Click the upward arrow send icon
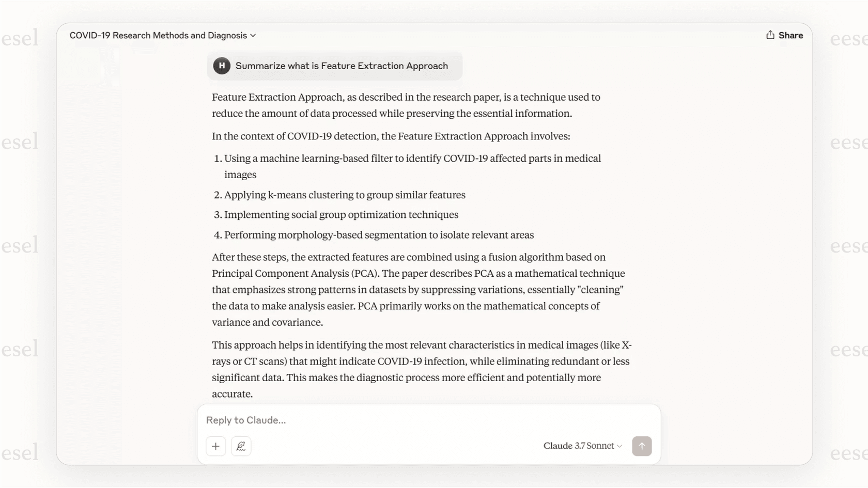The width and height of the screenshot is (868, 488). (x=642, y=446)
